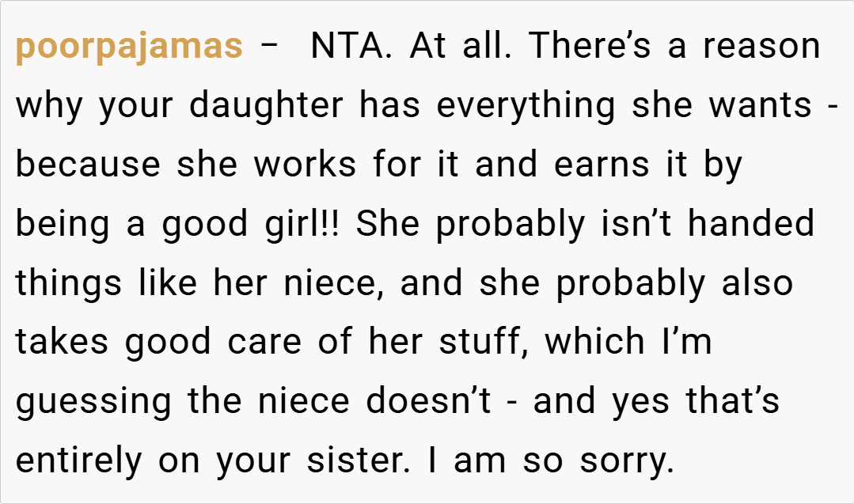The width and height of the screenshot is (854, 504).
Task: Open the poorpajamas user profile link
Action: click(129, 47)
